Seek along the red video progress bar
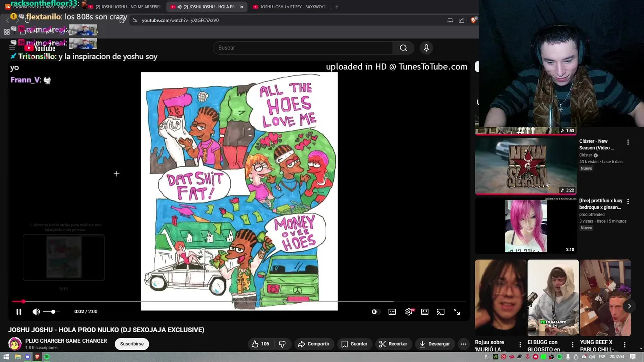644x362 pixels. click(239, 302)
